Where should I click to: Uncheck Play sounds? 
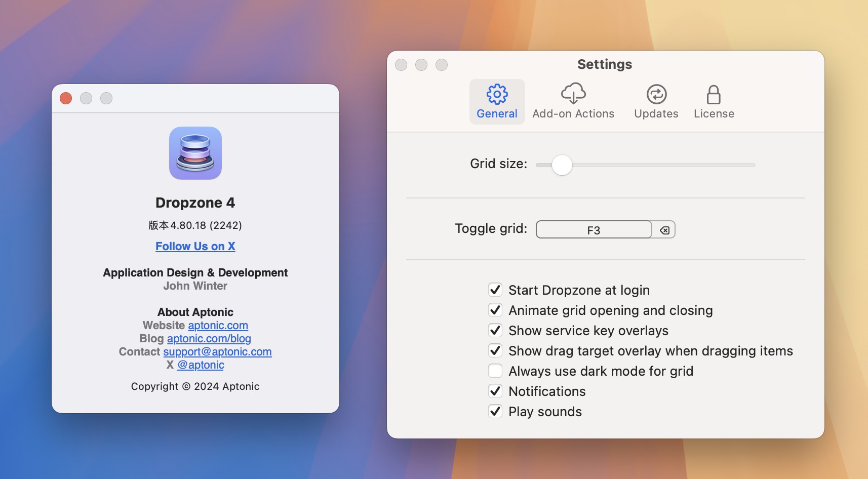495,412
